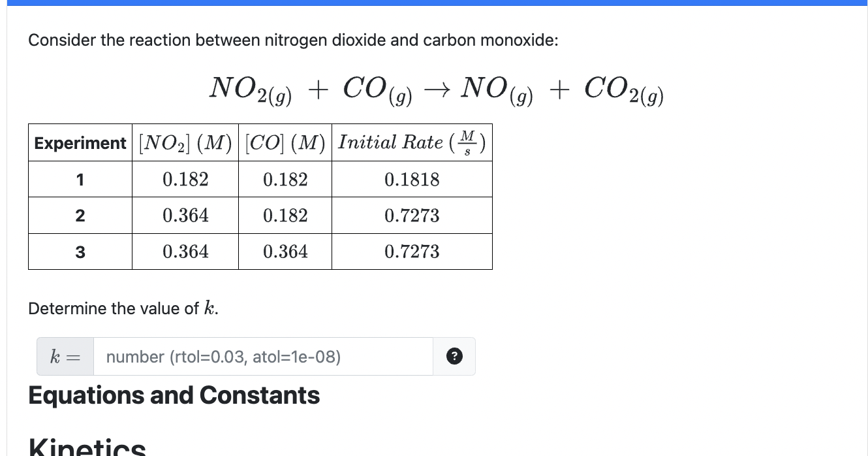Screen dimensions: 868x456
Task: Click the Experiment 3 row label
Action: coord(80,251)
